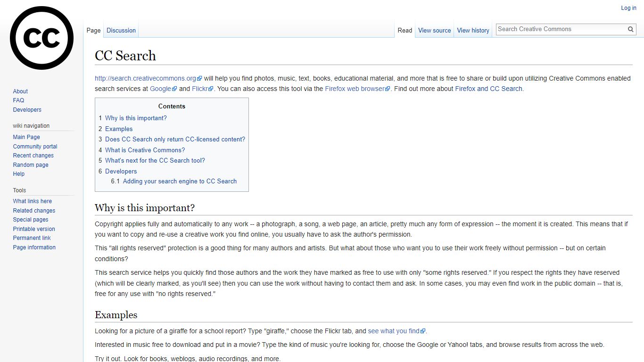Select the Read tab
Image resolution: width=644 pixels, height=362 pixels.
click(x=405, y=30)
